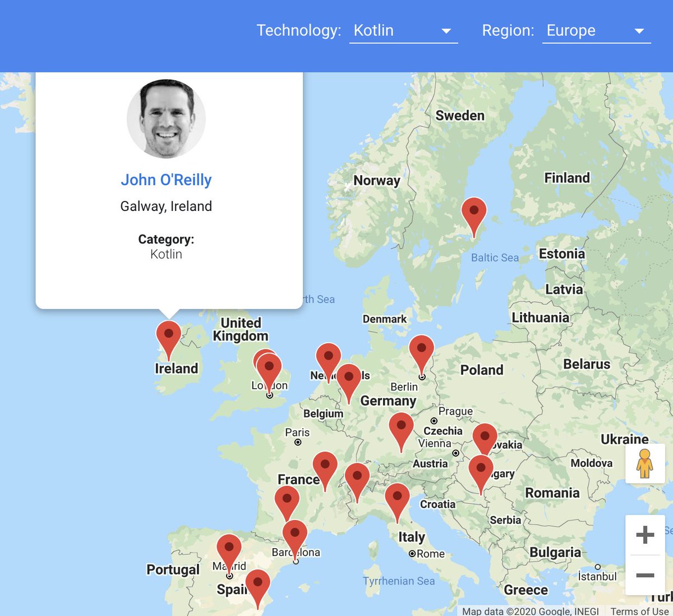
Task: Select the pin over the Netherlands label
Action: pyautogui.click(x=328, y=362)
